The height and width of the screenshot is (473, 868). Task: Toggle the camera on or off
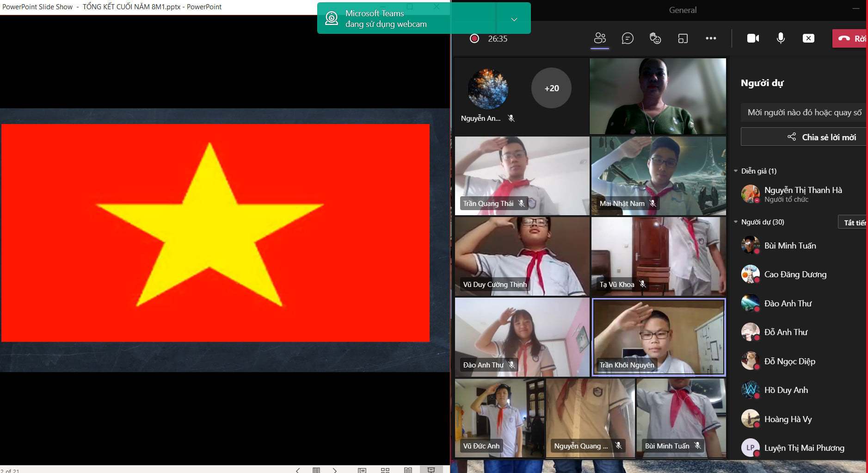pyautogui.click(x=753, y=38)
